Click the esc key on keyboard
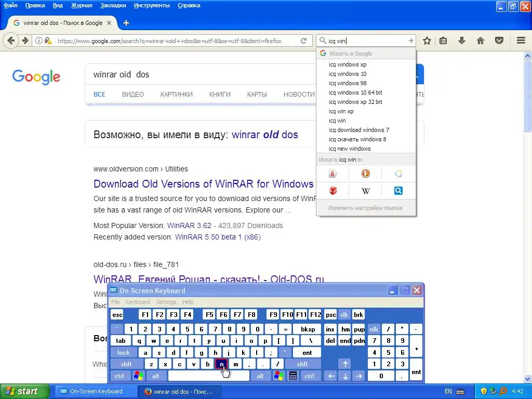Screen dimensions: 532x399 click(x=117, y=314)
